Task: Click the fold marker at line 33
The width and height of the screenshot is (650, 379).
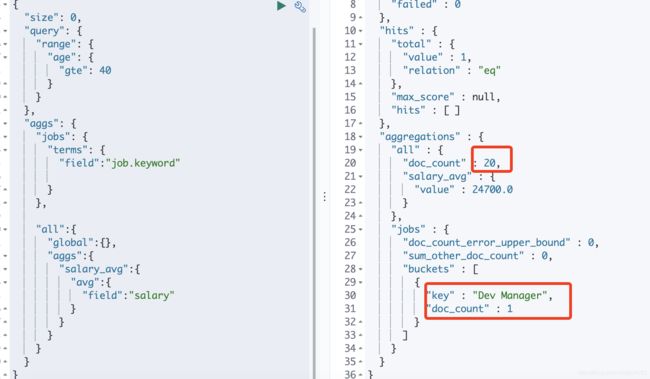Action: pos(361,335)
